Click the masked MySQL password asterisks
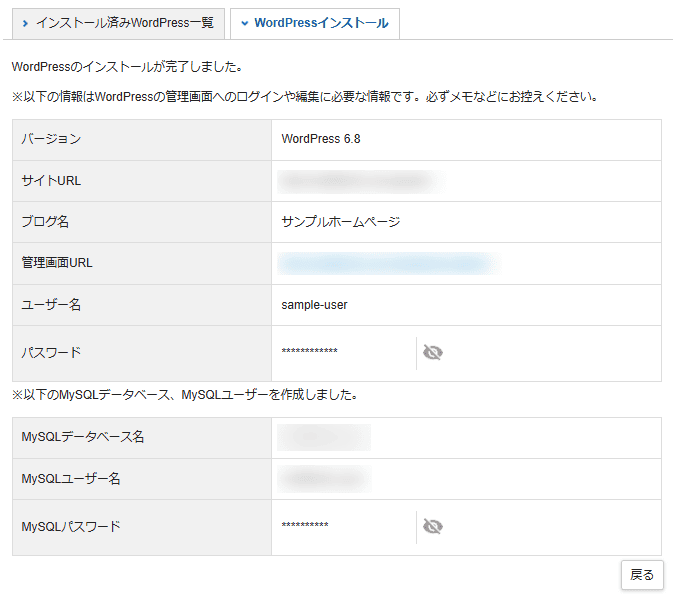The height and width of the screenshot is (604, 680). [x=305, y=525]
